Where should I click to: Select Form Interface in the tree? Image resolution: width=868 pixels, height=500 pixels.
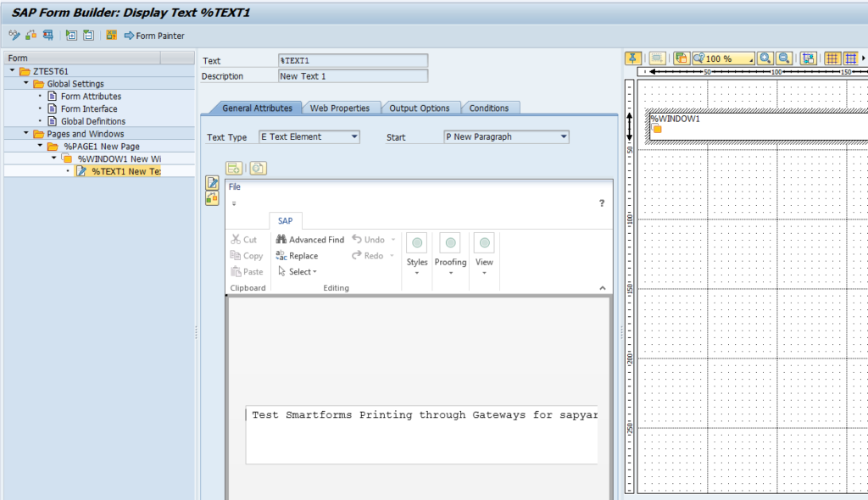88,109
